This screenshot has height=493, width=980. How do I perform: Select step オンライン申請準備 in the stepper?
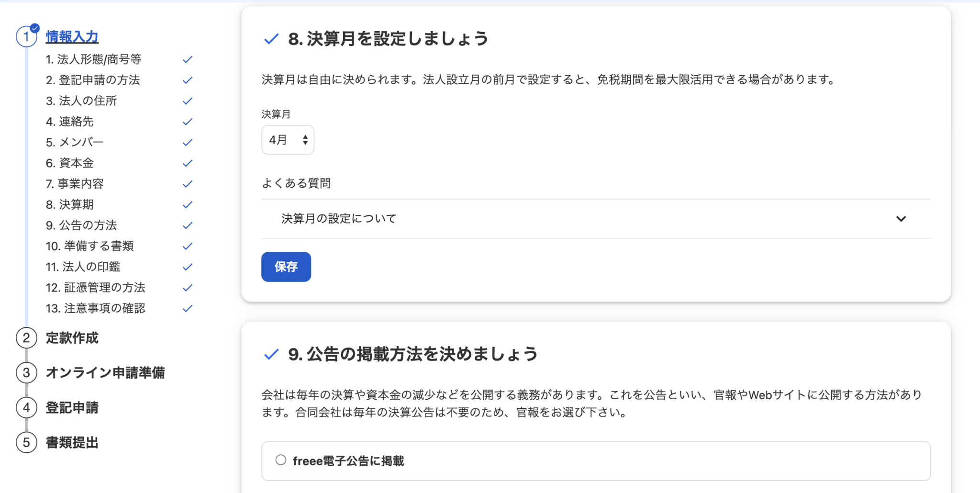pyautogui.click(x=105, y=373)
